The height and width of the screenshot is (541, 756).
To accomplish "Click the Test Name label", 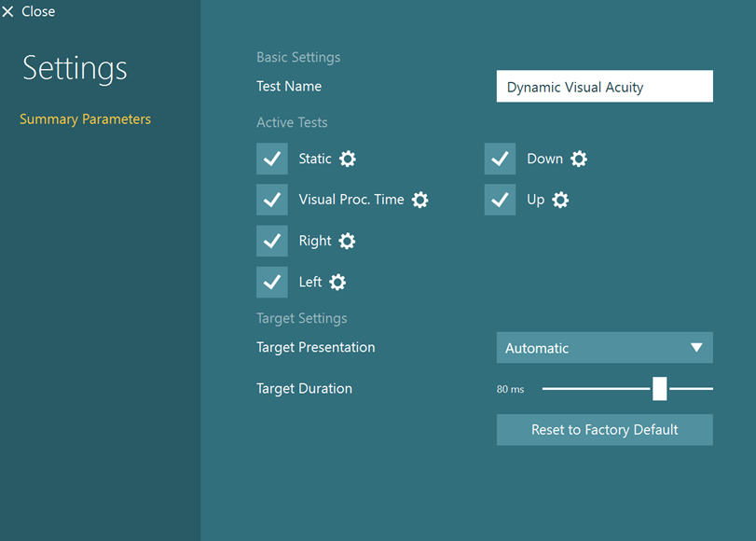I will (289, 87).
